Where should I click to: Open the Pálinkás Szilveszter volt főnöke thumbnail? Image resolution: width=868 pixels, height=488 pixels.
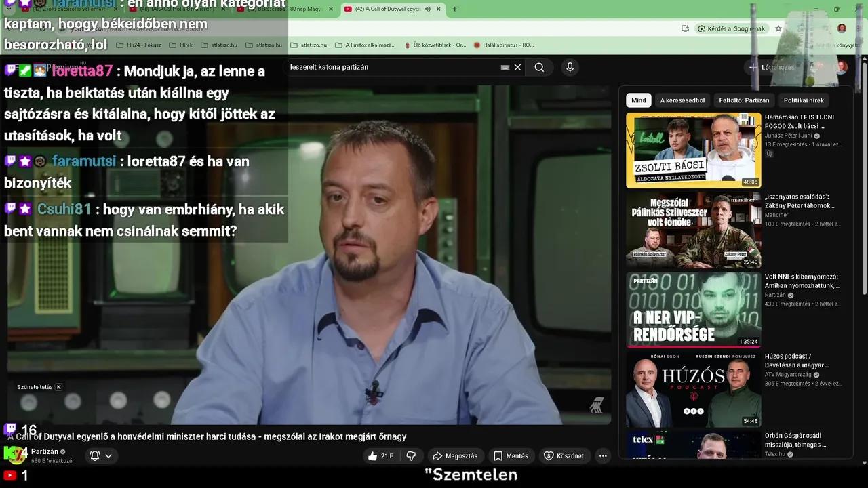(693, 230)
